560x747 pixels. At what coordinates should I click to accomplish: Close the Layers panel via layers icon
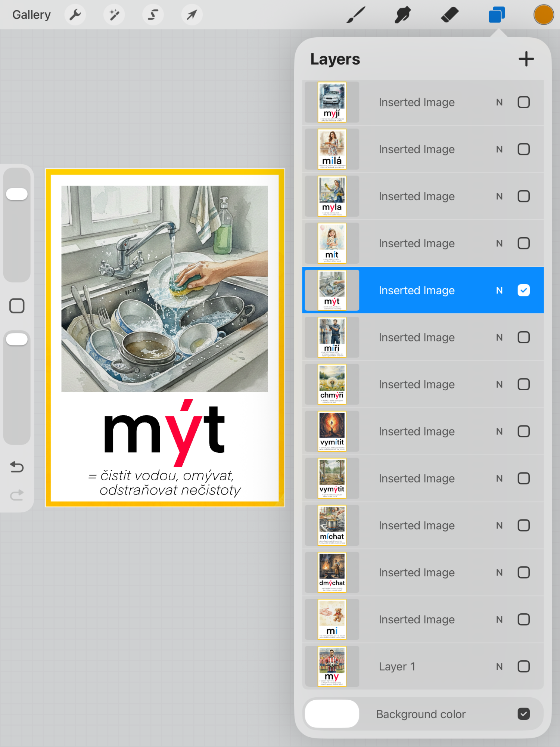497,15
